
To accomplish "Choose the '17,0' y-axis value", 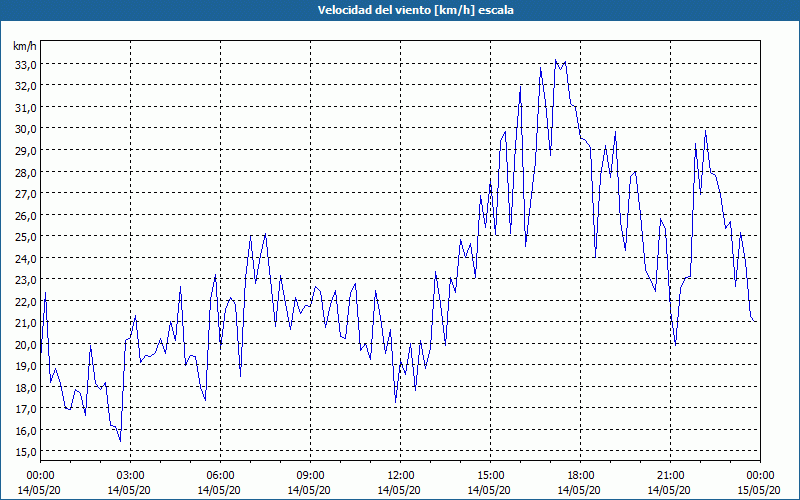I will [25, 409].
